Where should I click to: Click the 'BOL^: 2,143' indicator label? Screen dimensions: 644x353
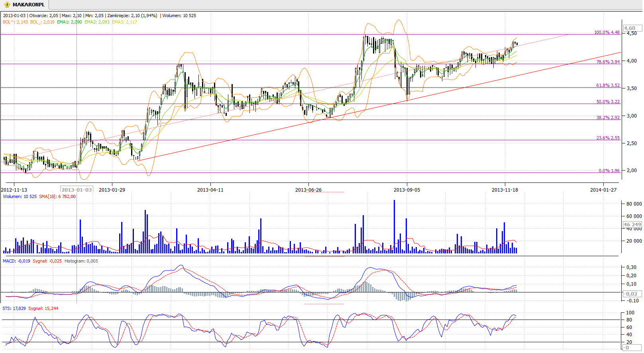pyautogui.click(x=15, y=22)
